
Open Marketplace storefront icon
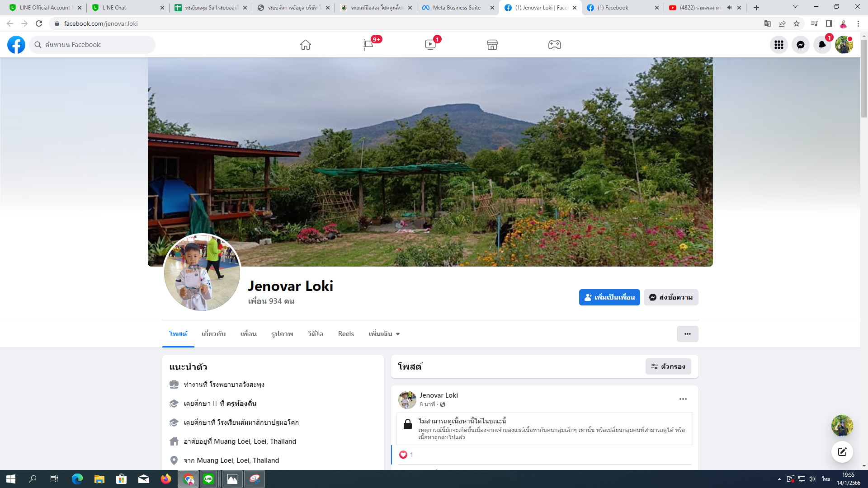coord(492,45)
